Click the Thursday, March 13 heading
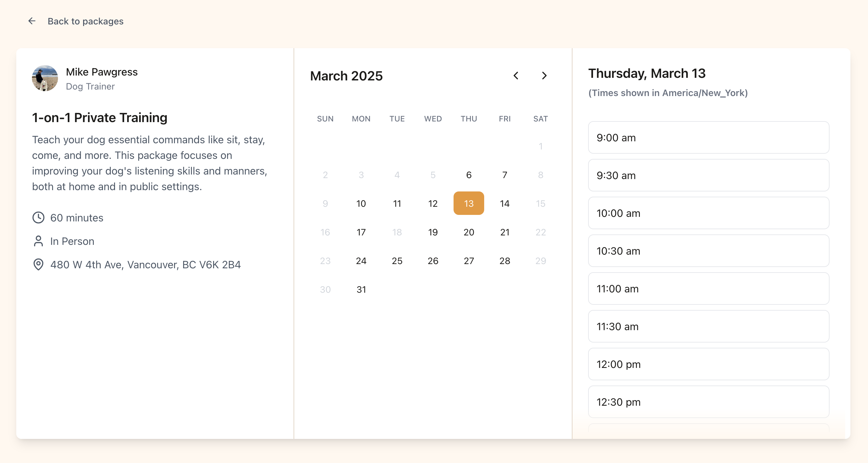The image size is (868, 463). [647, 73]
